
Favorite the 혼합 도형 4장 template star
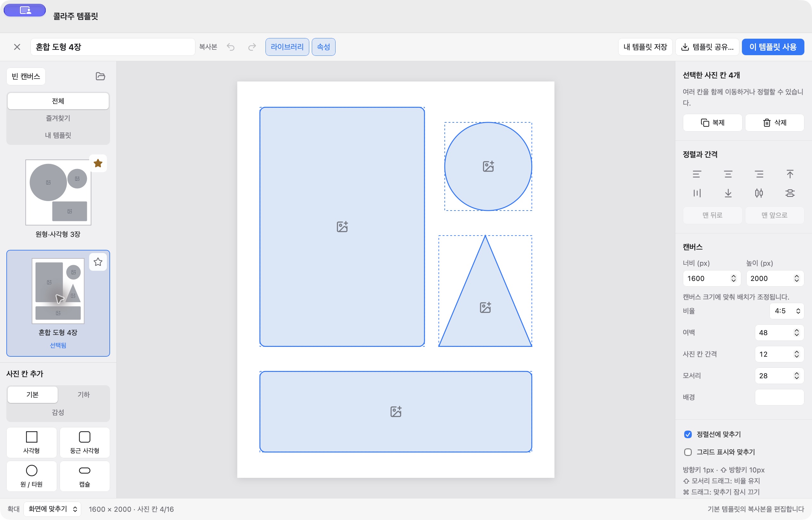tap(98, 262)
